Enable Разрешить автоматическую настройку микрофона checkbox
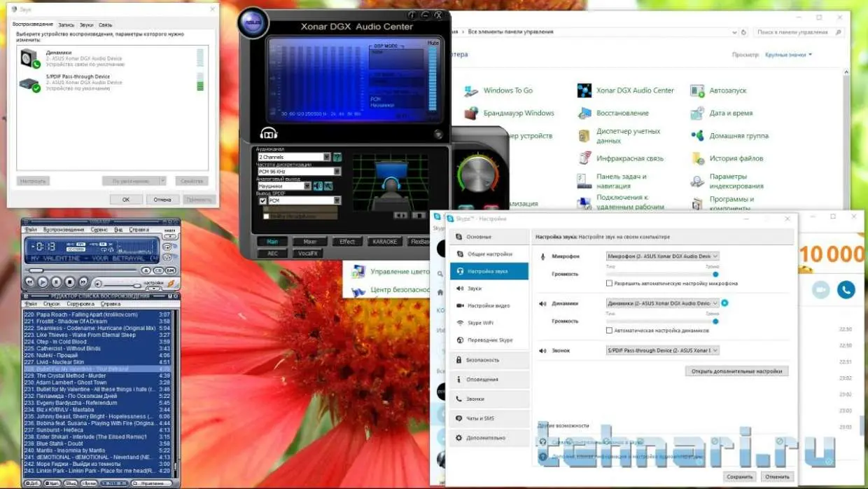Image resolution: width=868 pixels, height=489 pixels. [x=609, y=284]
